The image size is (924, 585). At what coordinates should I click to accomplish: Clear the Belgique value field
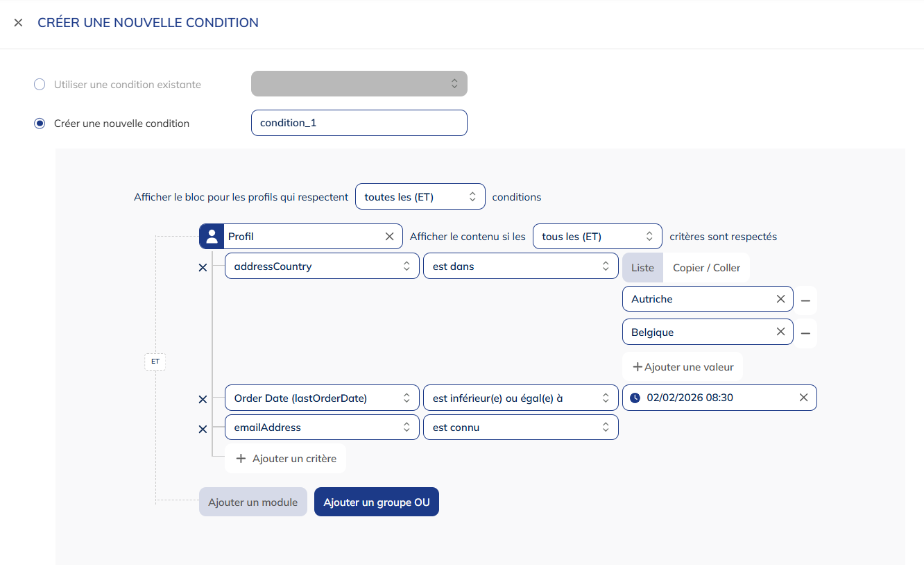click(x=780, y=332)
